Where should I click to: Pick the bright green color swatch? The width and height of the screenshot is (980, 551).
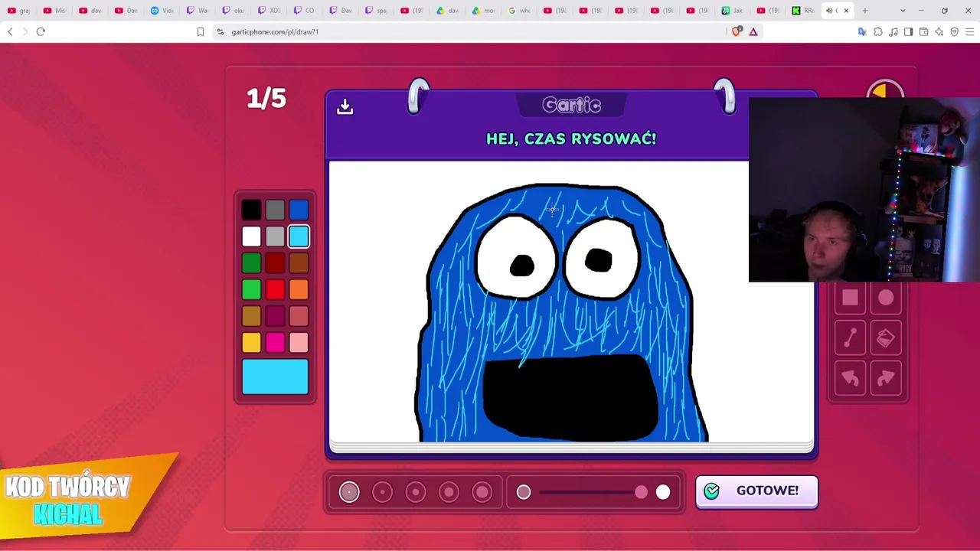[251, 290]
